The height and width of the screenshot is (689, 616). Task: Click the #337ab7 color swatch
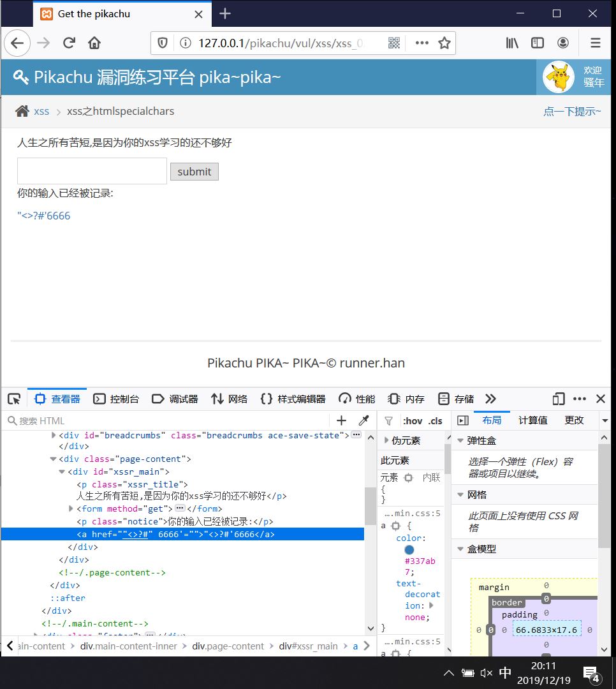409,550
